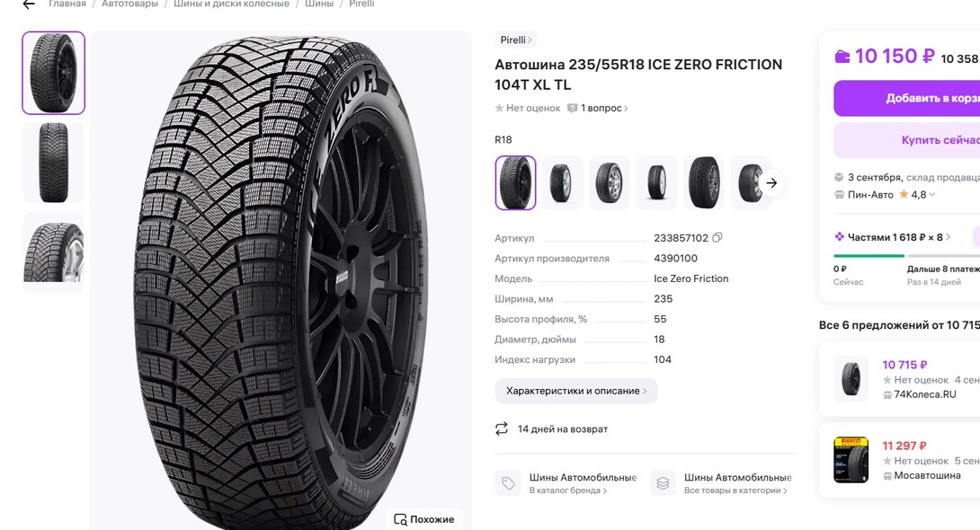Select the second tire thumbnail on the left
This screenshot has height=530, width=980.
54,163
